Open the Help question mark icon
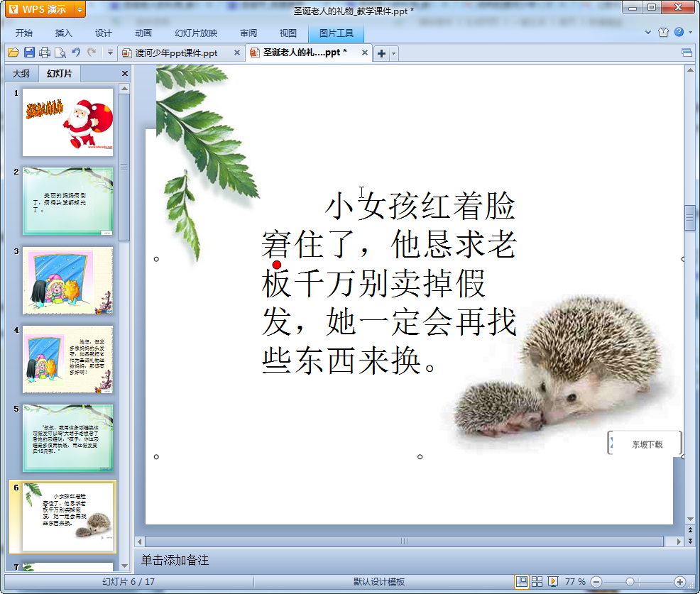 click(x=679, y=32)
